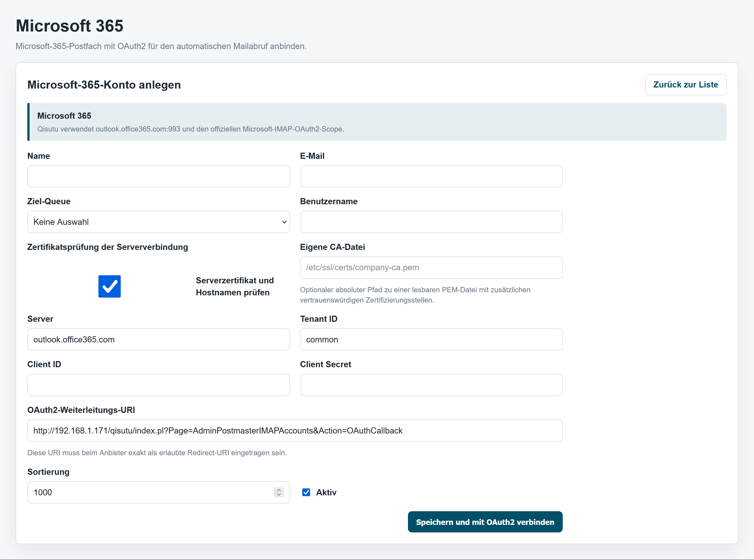The image size is (754, 560).
Task: Click the Aktiv label text
Action: coord(326,493)
